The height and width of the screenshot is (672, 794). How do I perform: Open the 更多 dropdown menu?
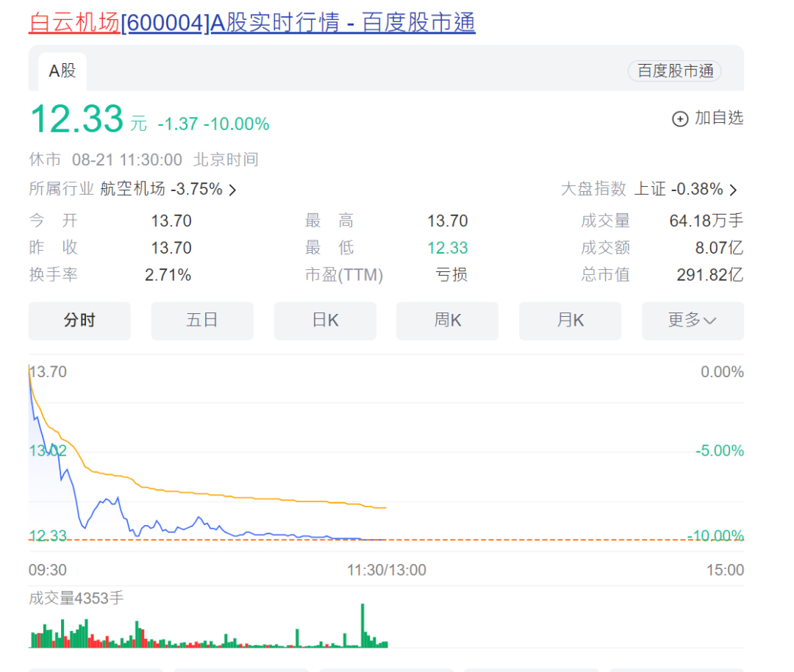[692, 321]
